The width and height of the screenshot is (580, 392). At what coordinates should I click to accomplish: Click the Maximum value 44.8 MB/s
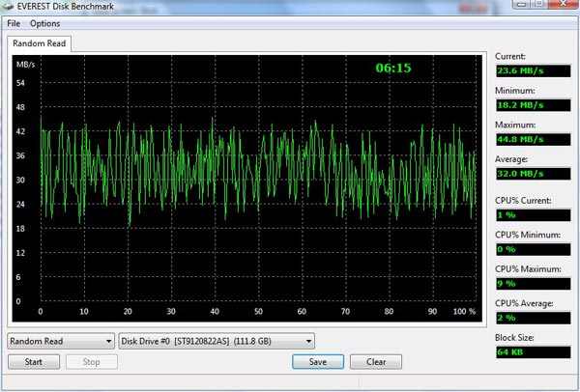533,140
